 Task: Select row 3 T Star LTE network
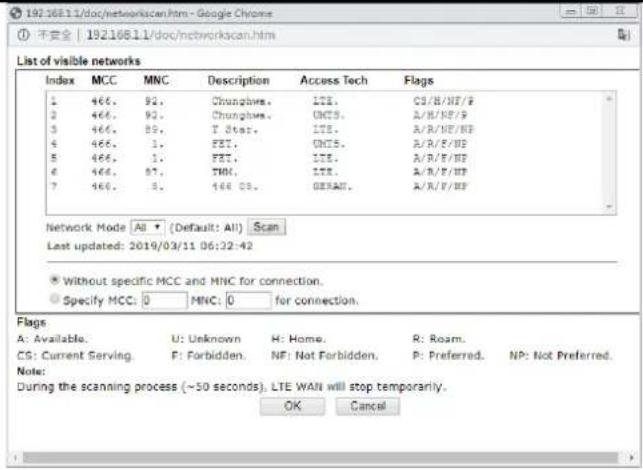(262, 130)
